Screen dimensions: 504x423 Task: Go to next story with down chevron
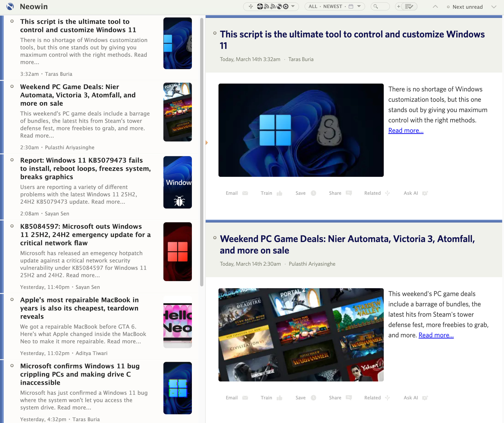pyautogui.click(x=493, y=7)
